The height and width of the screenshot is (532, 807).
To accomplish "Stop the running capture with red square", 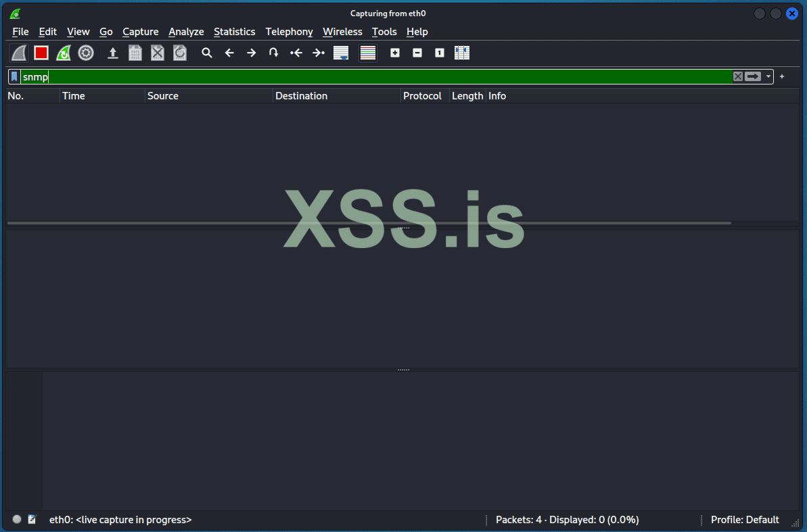I will point(41,53).
